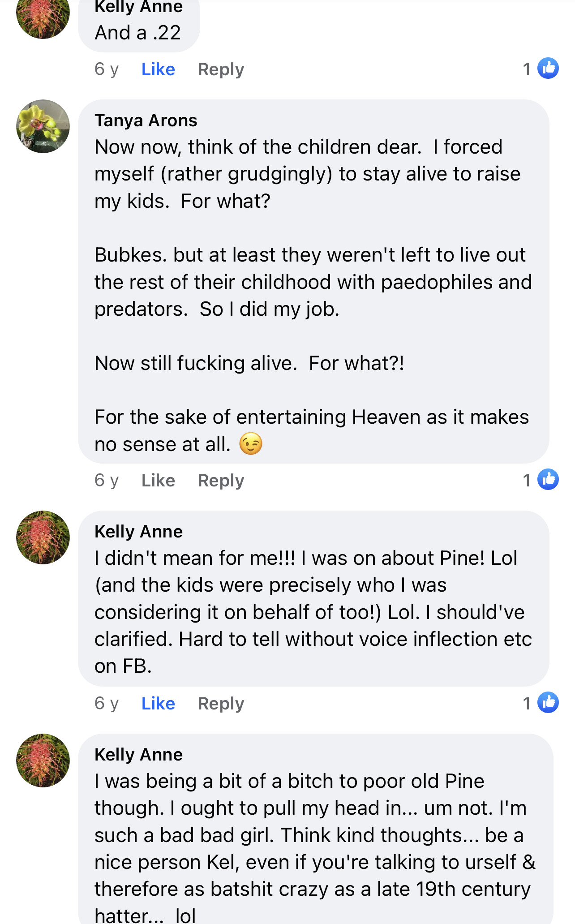Reply to Tanya Arons' comment
575x924 pixels.
click(x=221, y=481)
